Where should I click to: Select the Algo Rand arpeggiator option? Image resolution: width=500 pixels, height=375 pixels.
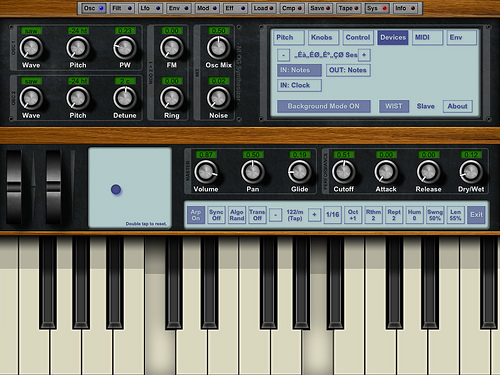pyautogui.click(x=237, y=215)
